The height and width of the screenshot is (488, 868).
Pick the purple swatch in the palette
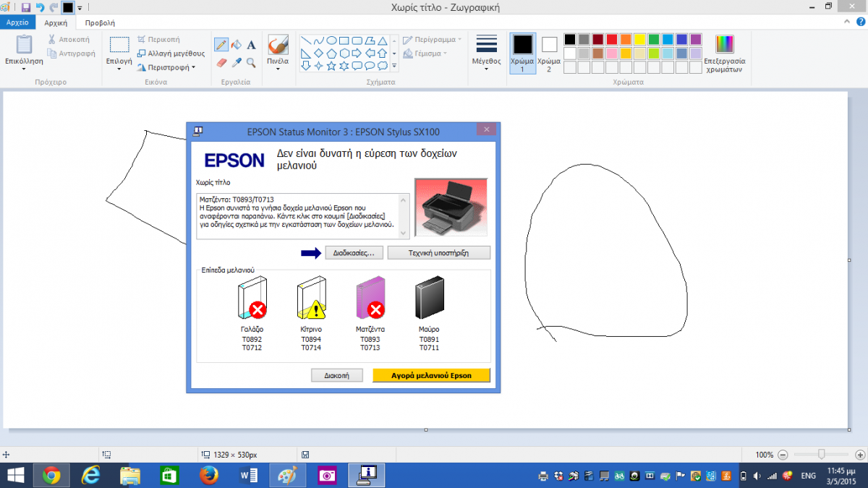(x=695, y=40)
